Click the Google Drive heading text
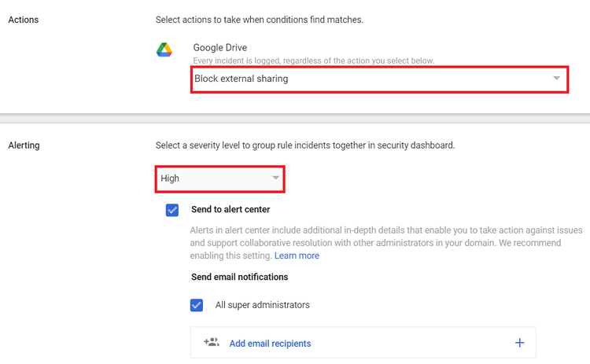This screenshot has width=590, height=364. [220, 48]
